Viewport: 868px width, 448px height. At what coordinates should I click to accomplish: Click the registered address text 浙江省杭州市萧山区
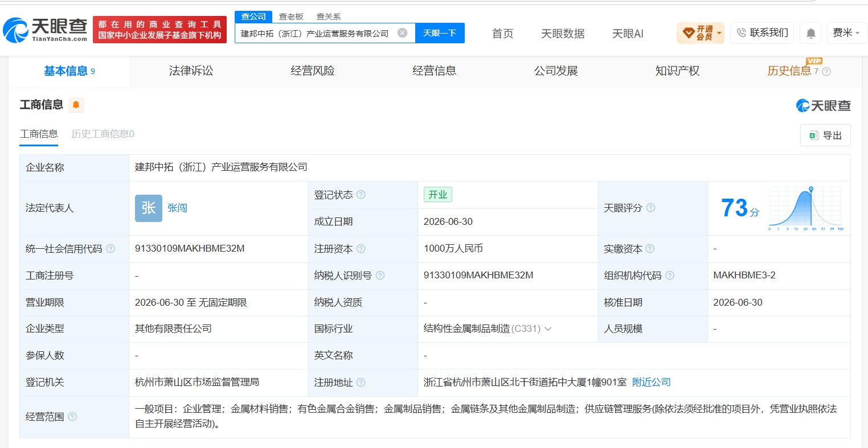tap(525, 383)
